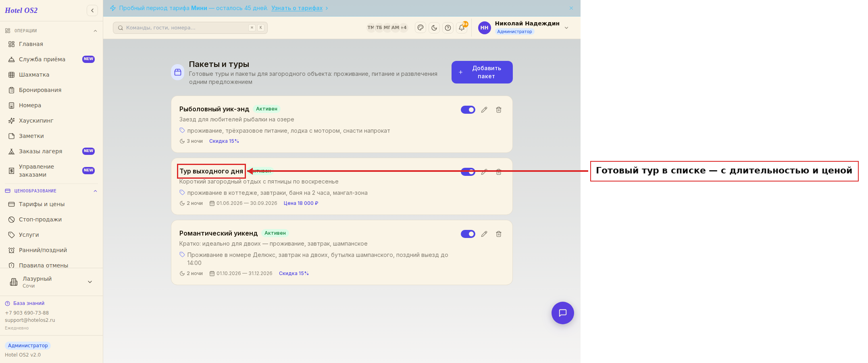Click the Активен badge of Романтический уикенд

275,233
